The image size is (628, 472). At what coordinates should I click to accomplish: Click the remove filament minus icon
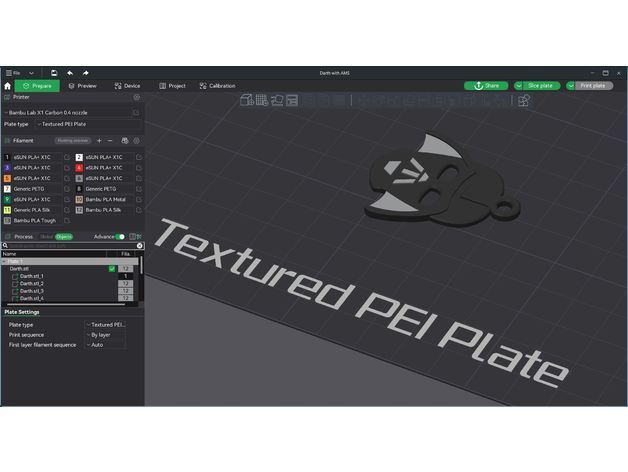pos(110,141)
